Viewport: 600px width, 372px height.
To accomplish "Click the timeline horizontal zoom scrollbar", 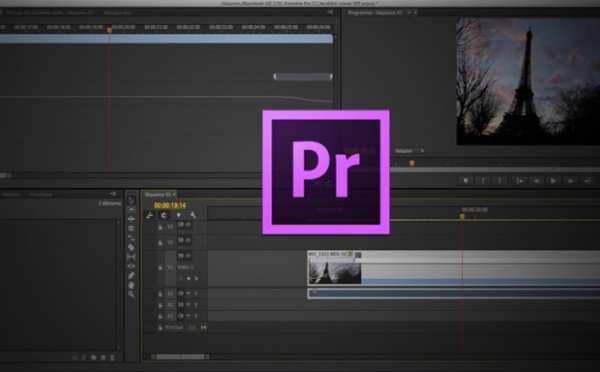I will click(180, 357).
